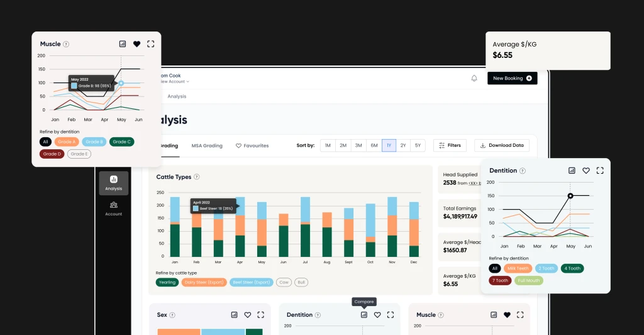
Task: Click the Download Data button
Action: (x=501, y=145)
